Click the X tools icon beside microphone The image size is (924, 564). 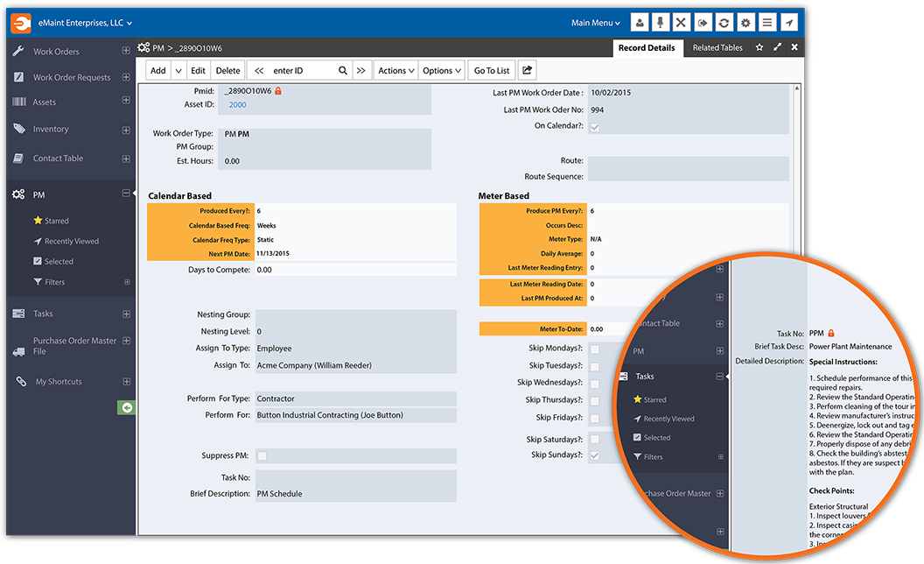[682, 23]
